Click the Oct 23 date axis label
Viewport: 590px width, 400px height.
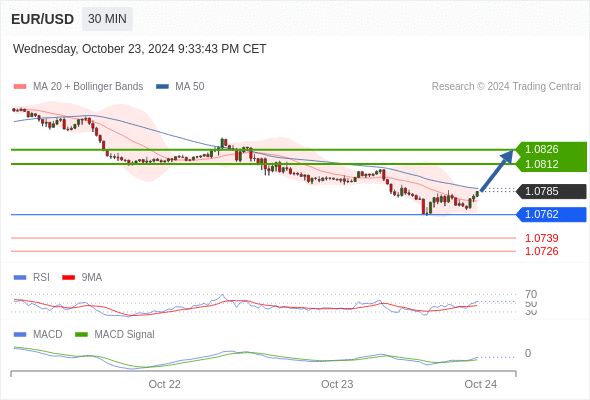pos(337,384)
